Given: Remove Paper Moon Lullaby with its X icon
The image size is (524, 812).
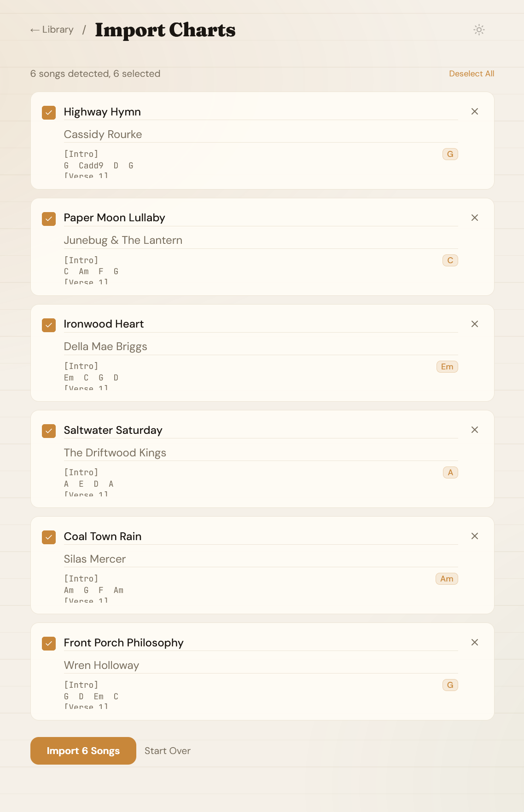Looking at the screenshot, I should 475,218.
